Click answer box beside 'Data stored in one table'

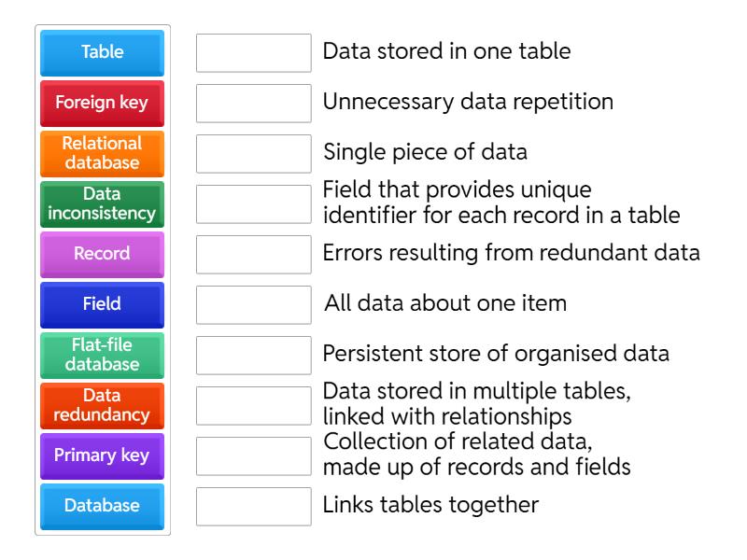tap(253, 53)
